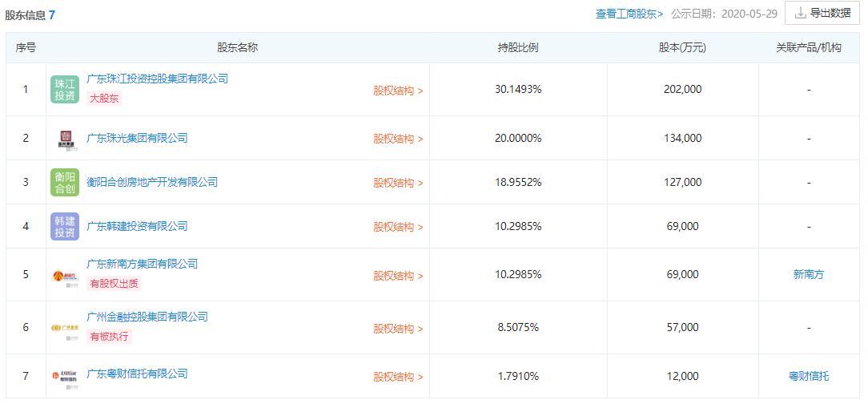
Task: Click 导出数据 export button
Action: point(822,13)
